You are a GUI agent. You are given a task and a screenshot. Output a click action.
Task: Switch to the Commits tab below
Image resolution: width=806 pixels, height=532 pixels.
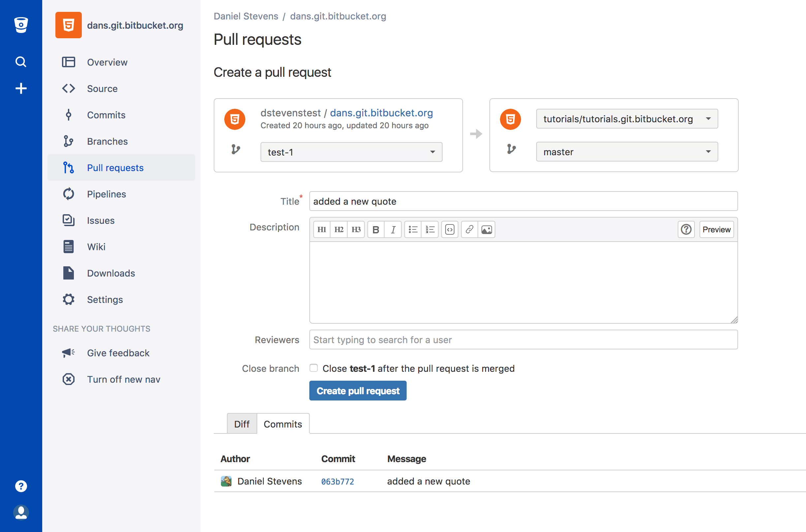(283, 423)
